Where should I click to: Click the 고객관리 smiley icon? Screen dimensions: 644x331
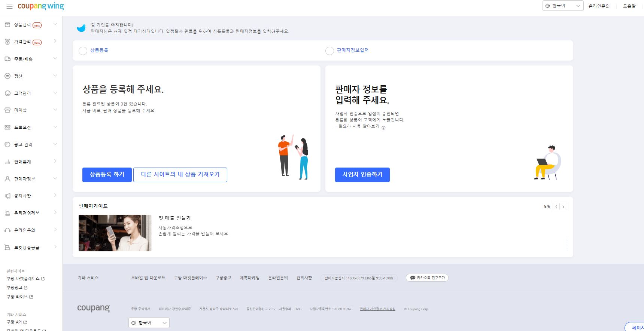7,93
